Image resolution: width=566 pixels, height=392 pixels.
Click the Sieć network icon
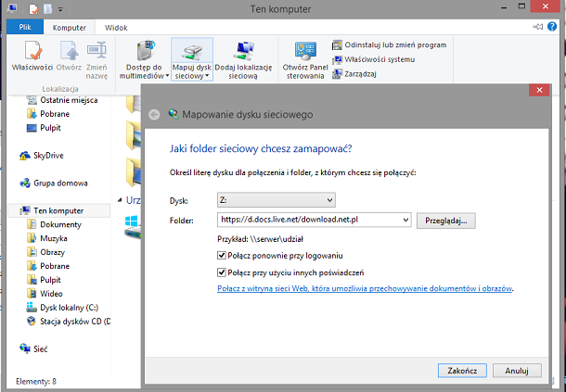[x=24, y=348]
